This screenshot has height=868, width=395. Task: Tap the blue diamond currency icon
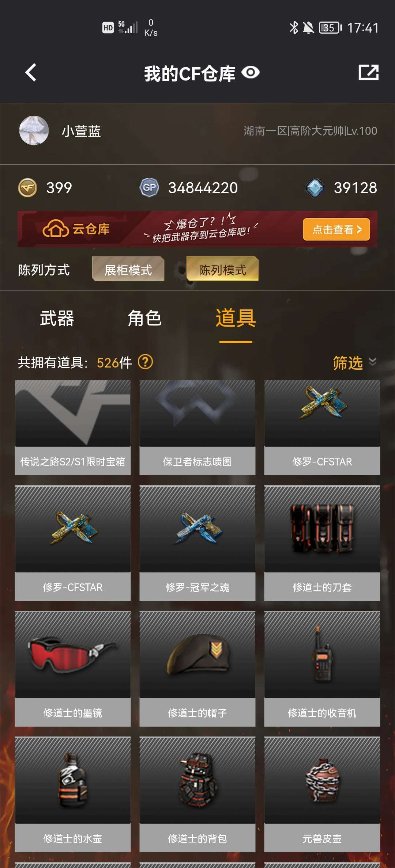(x=315, y=188)
